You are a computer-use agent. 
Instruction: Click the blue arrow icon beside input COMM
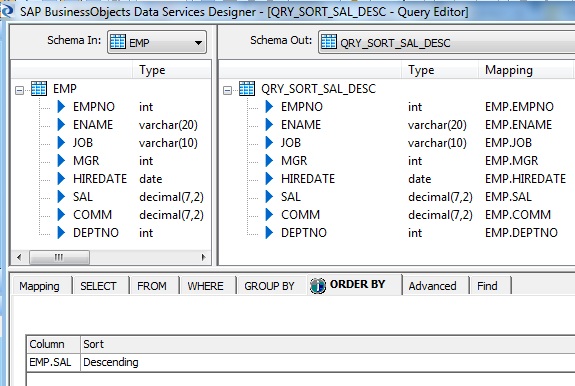[x=61, y=214]
